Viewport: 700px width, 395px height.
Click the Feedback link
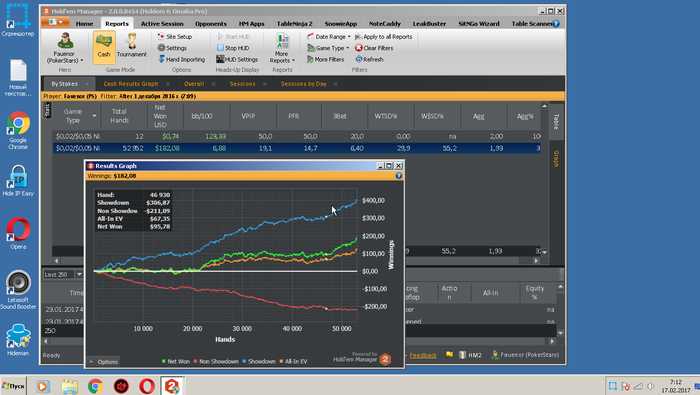coord(423,355)
